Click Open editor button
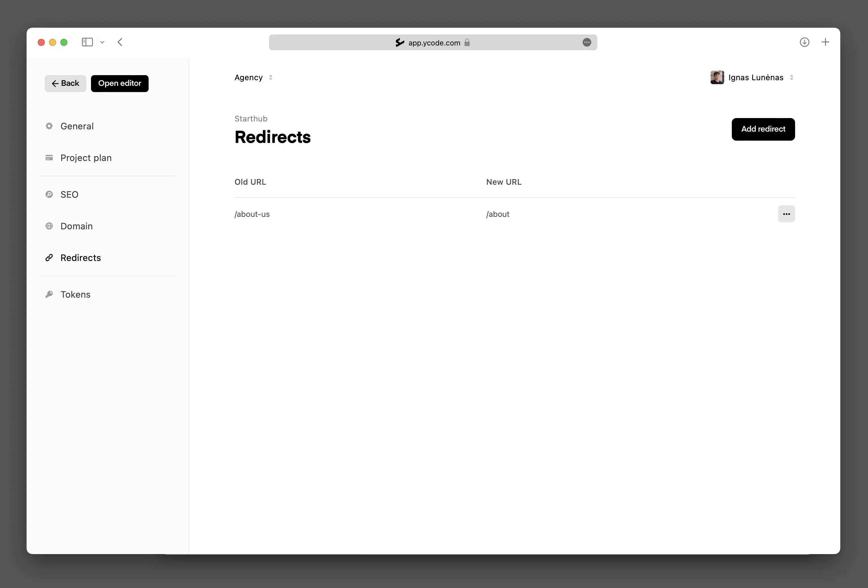The image size is (868, 588). coord(120,83)
